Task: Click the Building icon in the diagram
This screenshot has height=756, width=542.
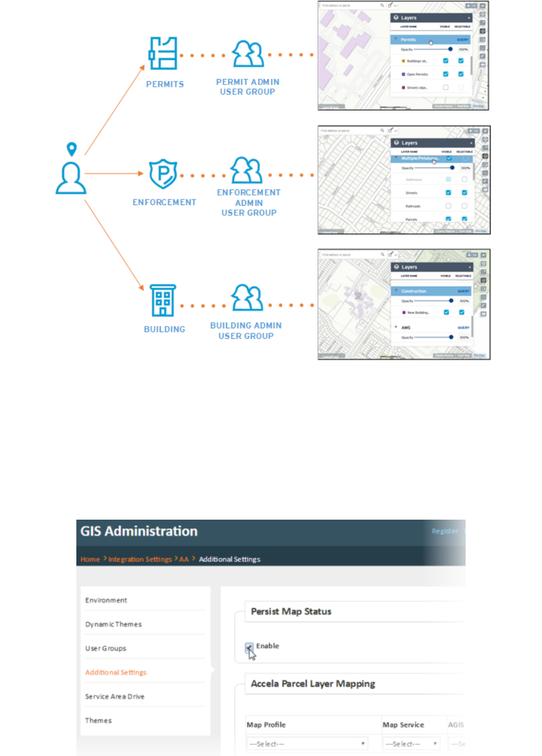Action: coord(163,301)
